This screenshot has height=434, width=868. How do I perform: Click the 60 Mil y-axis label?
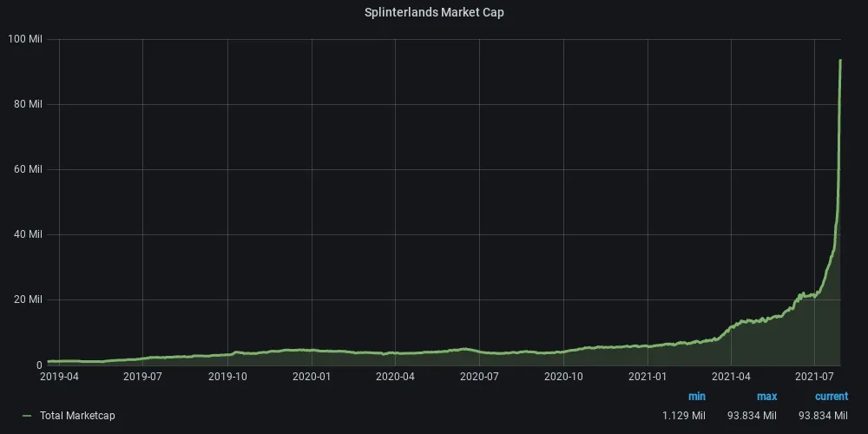pos(28,169)
